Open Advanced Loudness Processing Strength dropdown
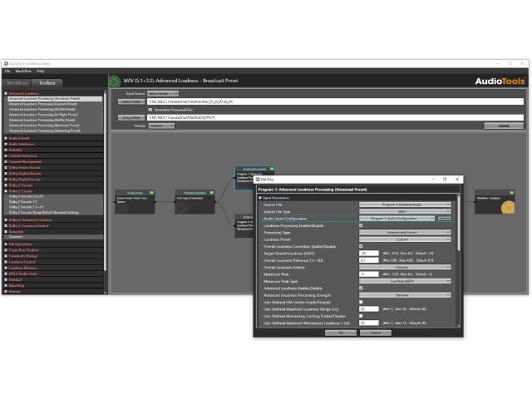This screenshot has height=399, width=532. click(405, 295)
